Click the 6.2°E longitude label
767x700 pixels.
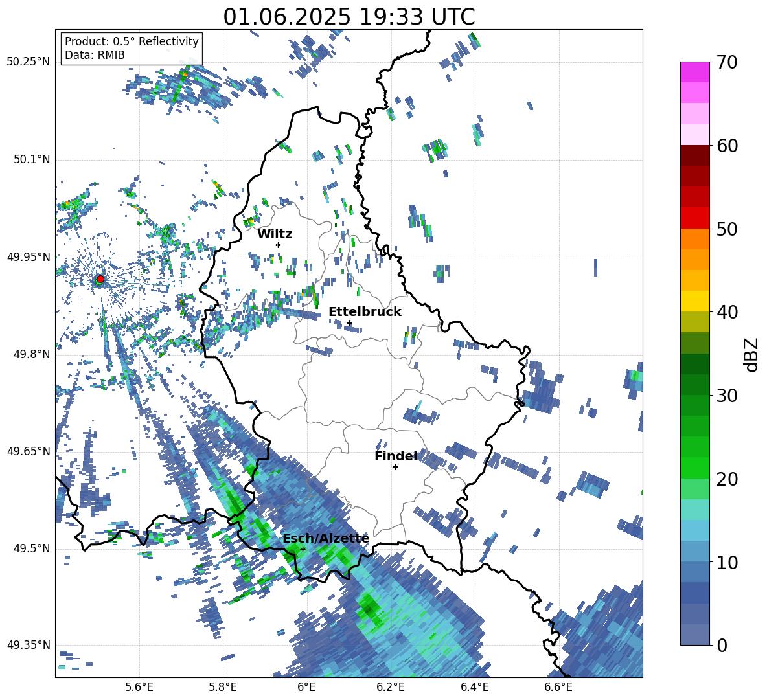click(391, 687)
